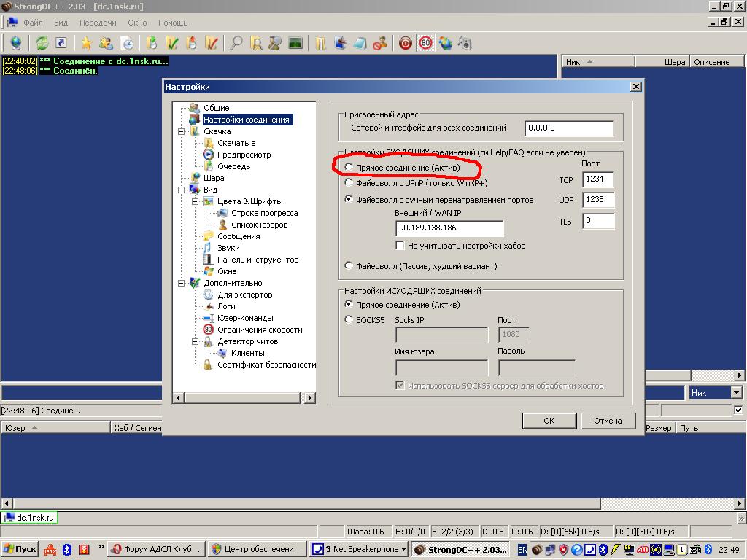Click Open File List folder icon
Image resolution: width=747 pixels, height=560 pixels.
(x=320, y=43)
